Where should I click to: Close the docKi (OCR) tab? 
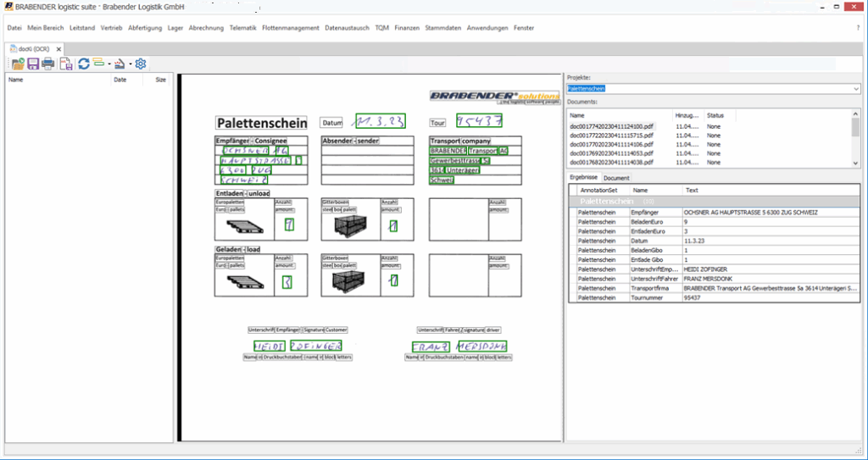pyautogui.click(x=58, y=48)
